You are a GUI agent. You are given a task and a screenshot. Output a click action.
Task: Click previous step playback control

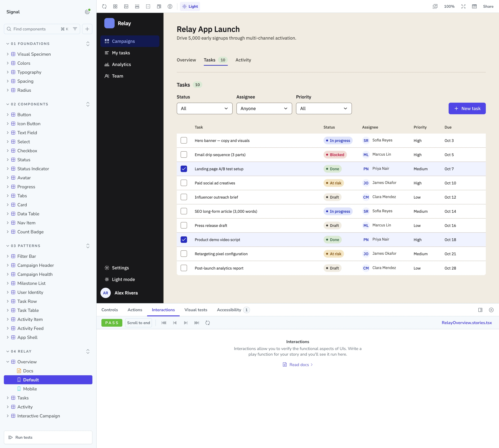pos(175,323)
